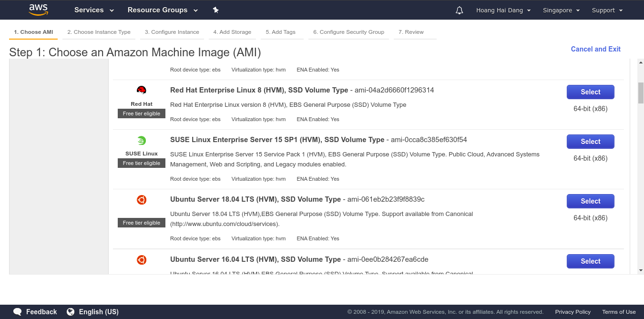
Task: Expand the Services dropdown menu
Action: coord(94,10)
